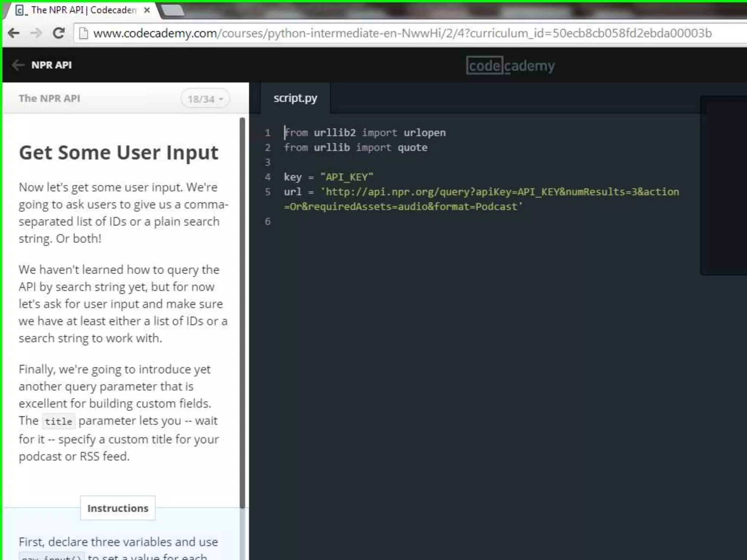Click paragraph starting 'Finally, we're going to introduce'
The height and width of the screenshot is (560, 747).
(x=119, y=412)
